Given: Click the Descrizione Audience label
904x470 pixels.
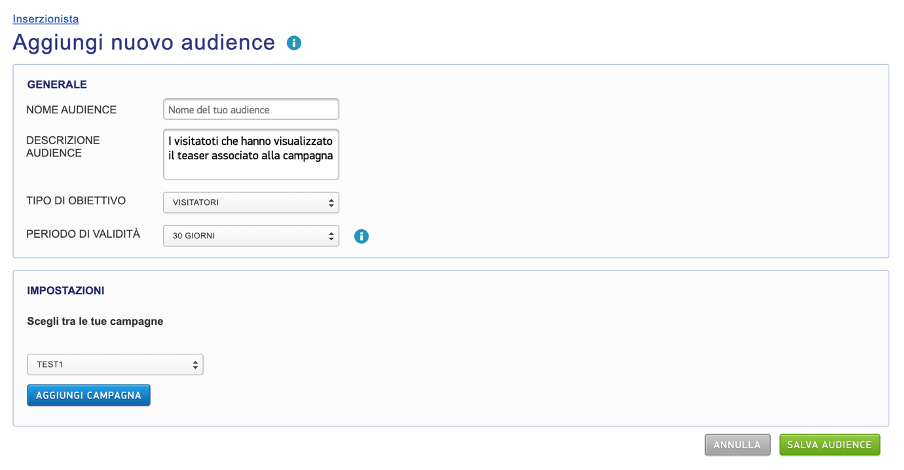Looking at the screenshot, I should (63, 147).
